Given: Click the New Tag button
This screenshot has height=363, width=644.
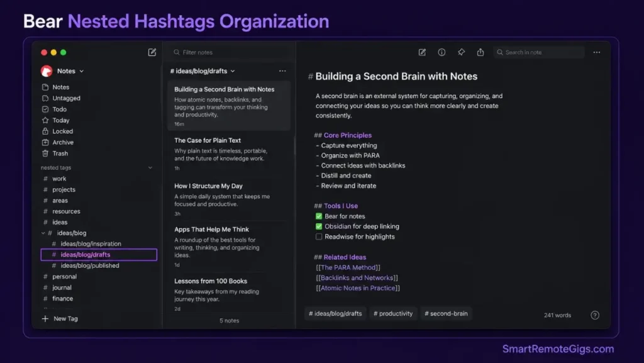Looking at the screenshot, I should pos(60,319).
